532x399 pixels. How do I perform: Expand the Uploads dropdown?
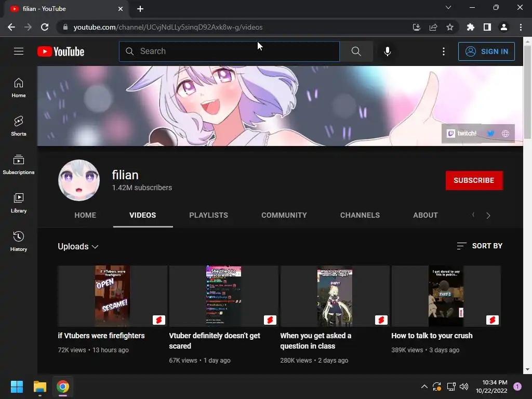pos(78,246)
